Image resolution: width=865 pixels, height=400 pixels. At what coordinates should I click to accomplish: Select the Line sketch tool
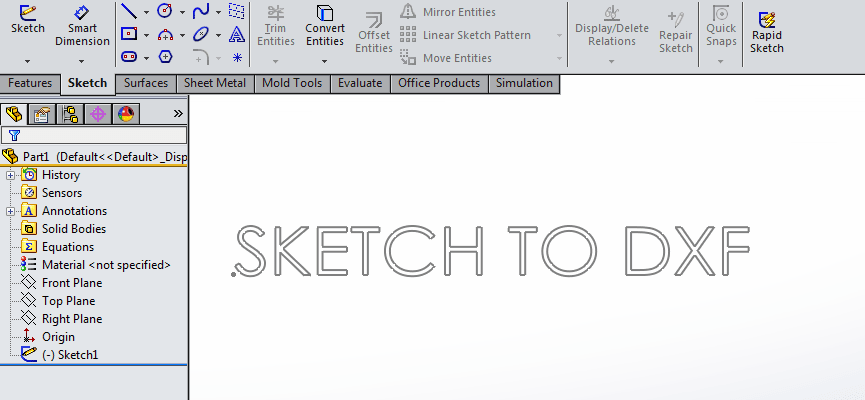point(129,12)
